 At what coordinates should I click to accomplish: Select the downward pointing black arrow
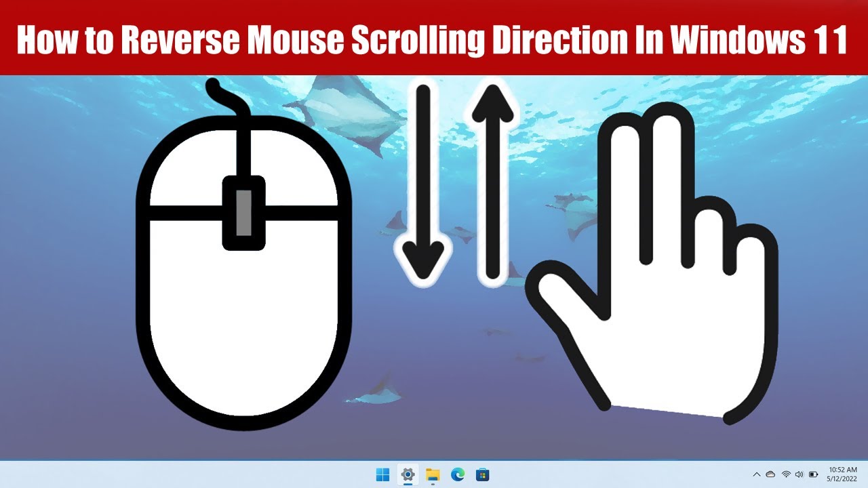click(x=423, y=183)
